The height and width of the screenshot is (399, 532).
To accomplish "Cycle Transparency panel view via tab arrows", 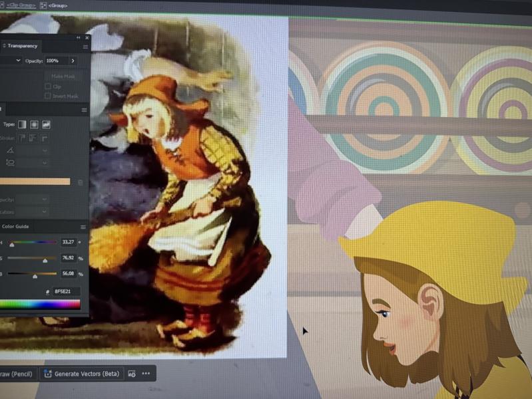I will click(x=5, y=46).
